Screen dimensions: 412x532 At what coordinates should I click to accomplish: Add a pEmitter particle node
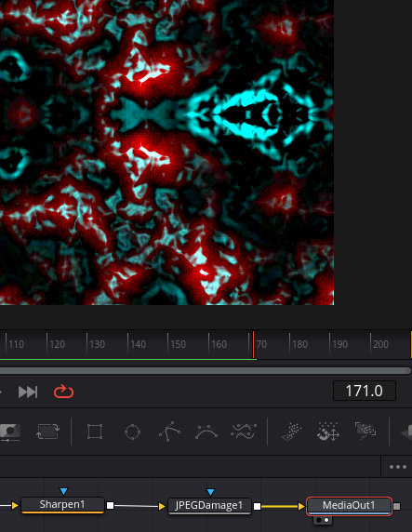291,432
